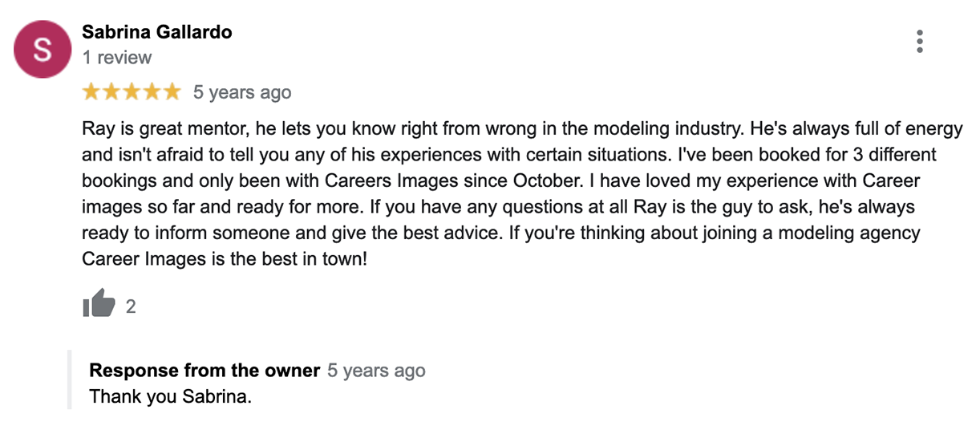This screenshot has height=426, width=980.
Task: Click the "Response from the owner" heading
Action: click(205, 371)
